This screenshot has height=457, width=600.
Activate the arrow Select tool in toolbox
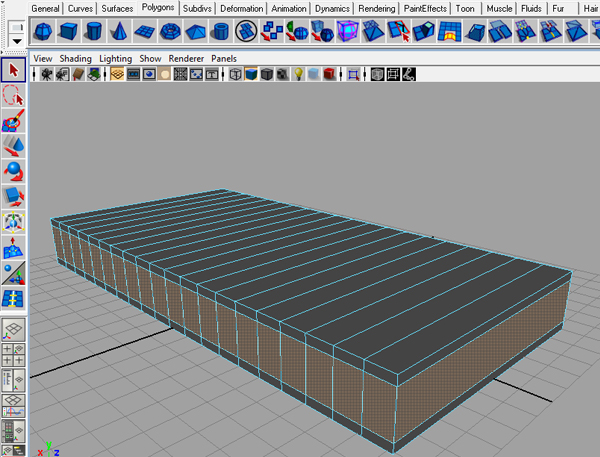click(x=14, y=70)
